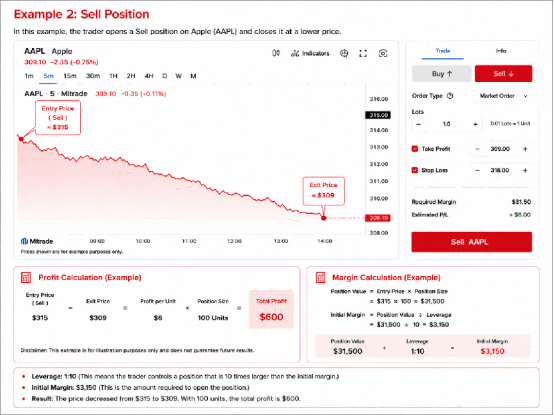
Task: Select the Buy direction toggle
Action: click(442, 73)
